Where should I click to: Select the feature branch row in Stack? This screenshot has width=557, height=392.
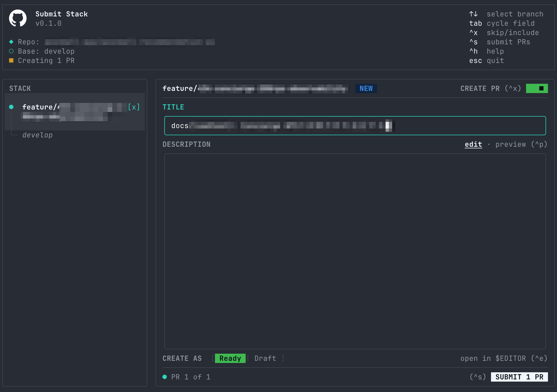click(75, 112)
